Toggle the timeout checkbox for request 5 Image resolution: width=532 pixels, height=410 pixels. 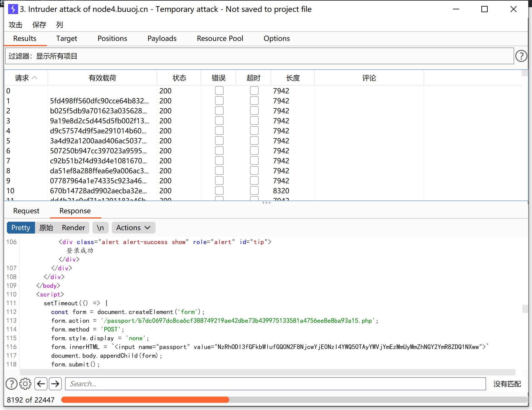[x=254, y=141]
